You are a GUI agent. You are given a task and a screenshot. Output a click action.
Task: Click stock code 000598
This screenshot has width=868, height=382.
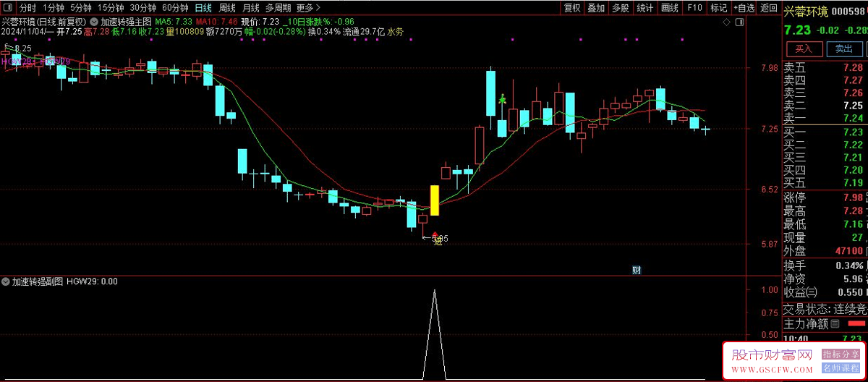[849, 12]
